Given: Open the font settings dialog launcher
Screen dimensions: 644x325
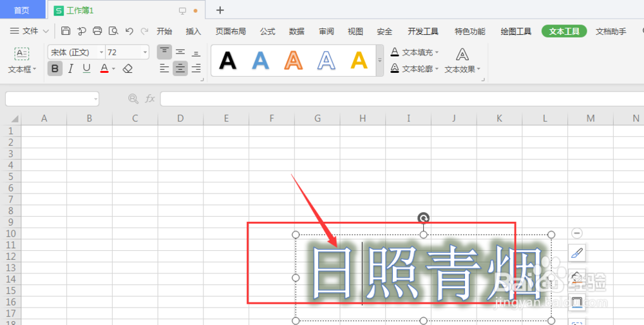Looking at the screenshot, I should tap(202, 79).
